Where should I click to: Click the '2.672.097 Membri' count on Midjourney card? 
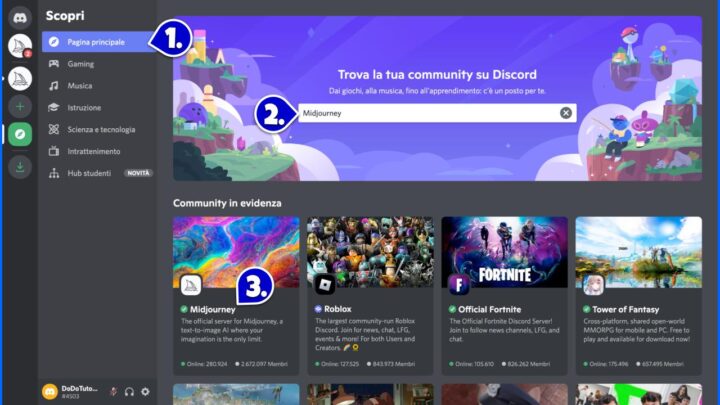pyautogui.click(x=264, y=364)
